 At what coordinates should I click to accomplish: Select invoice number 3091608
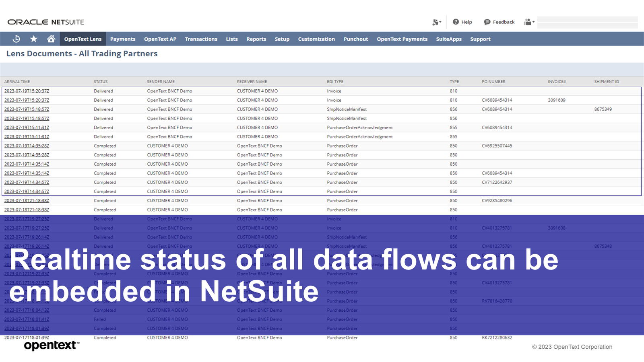click(556, 228)
